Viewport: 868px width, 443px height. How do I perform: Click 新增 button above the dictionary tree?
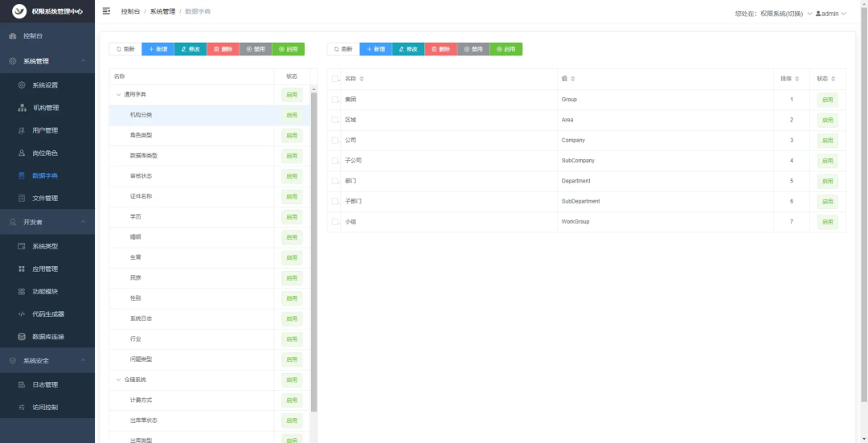tap(158, 49)
